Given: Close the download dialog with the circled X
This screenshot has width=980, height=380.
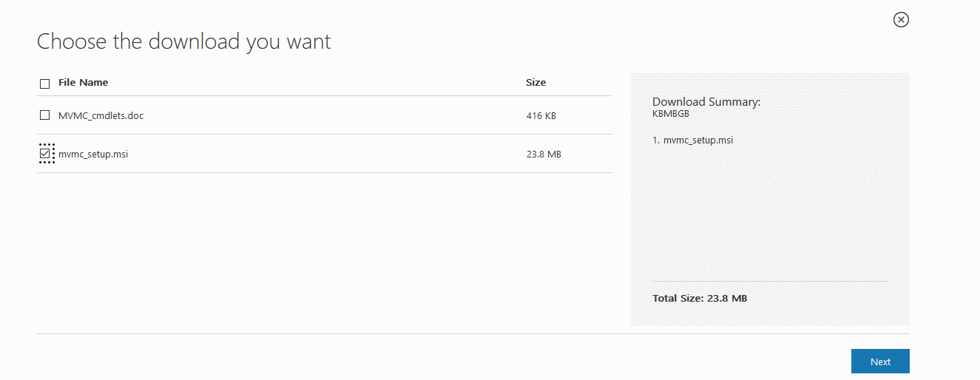Looking at the screenshot, I should 901,20.
